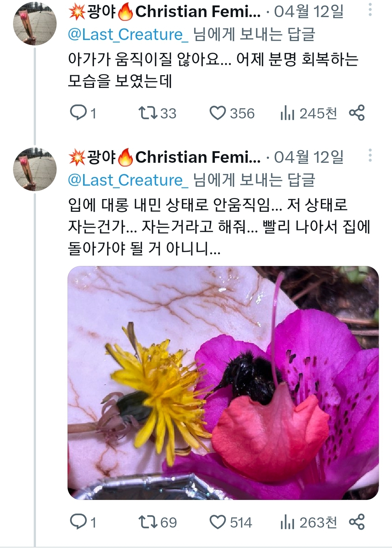This screenshot has height=549, width=392.
Task: Open 광야 Christian Femi... name on first tweet
Action: (x=164, y=12)
